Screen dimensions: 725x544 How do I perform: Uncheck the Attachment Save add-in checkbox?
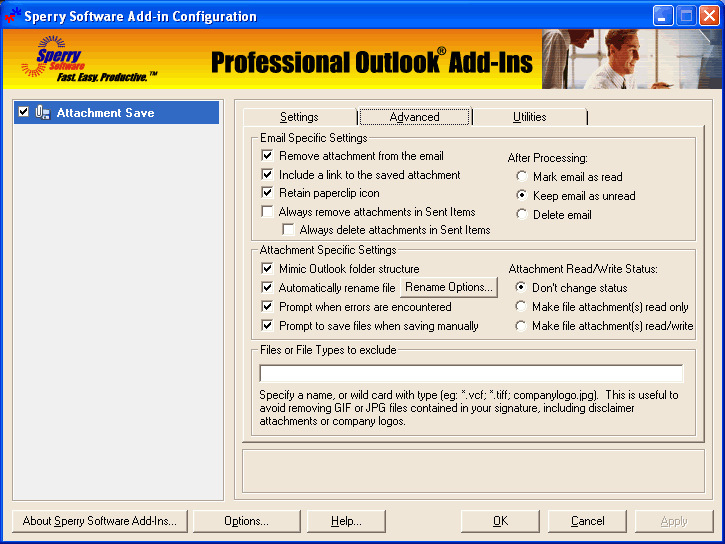click(x=24, y=112)
